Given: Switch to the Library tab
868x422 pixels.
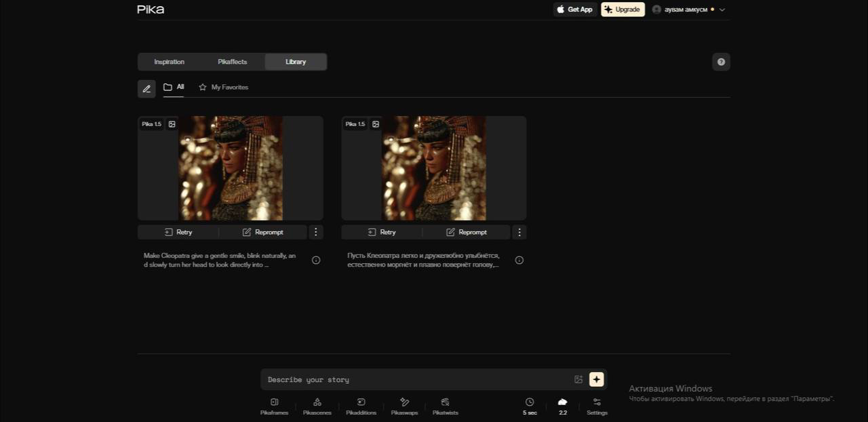Looking at the screenshot, I should 296,62.
